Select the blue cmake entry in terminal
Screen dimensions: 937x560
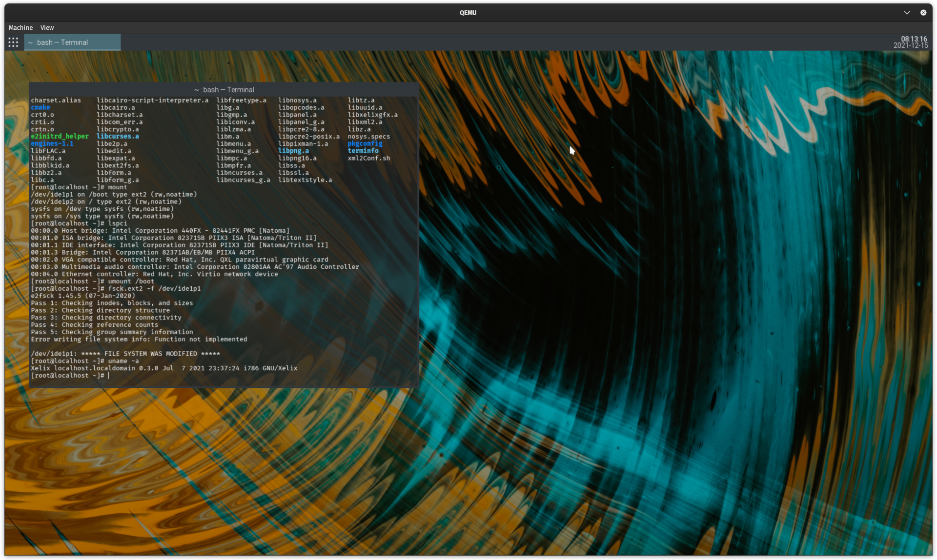point(40,107)
